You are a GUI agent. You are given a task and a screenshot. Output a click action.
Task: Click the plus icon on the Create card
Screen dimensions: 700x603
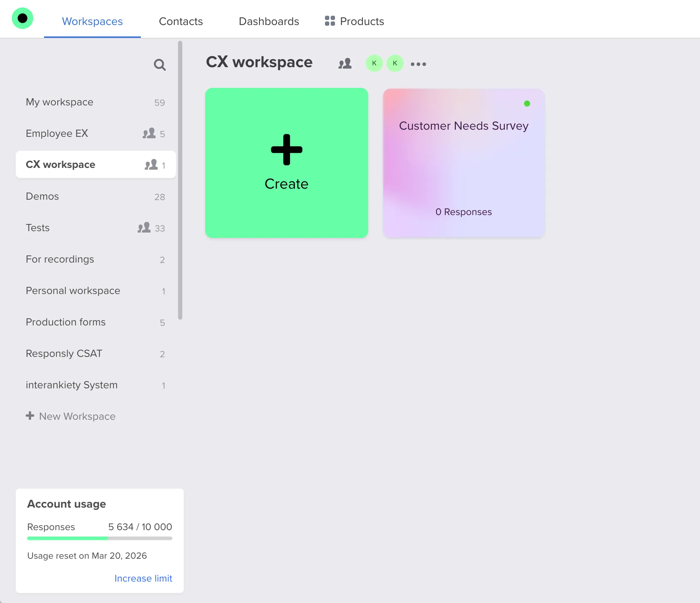point(286,150)
